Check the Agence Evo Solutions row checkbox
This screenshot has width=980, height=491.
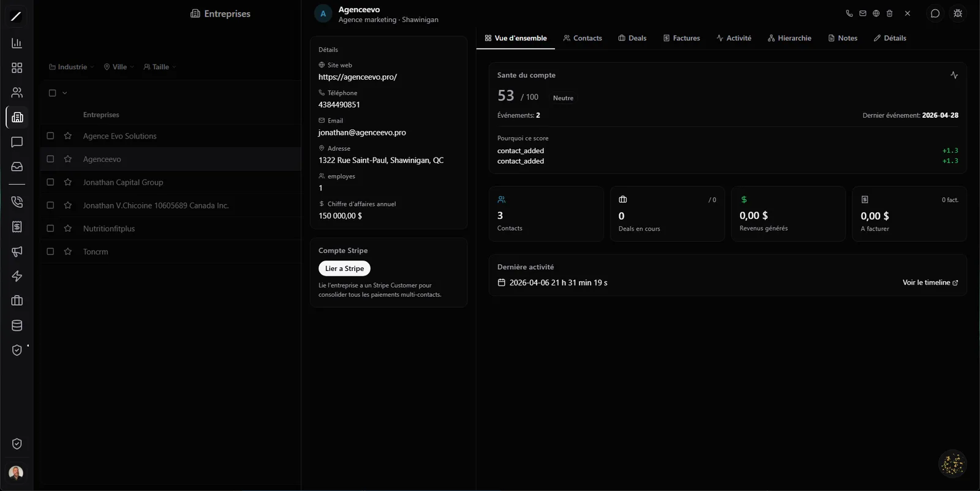(50, 136)
